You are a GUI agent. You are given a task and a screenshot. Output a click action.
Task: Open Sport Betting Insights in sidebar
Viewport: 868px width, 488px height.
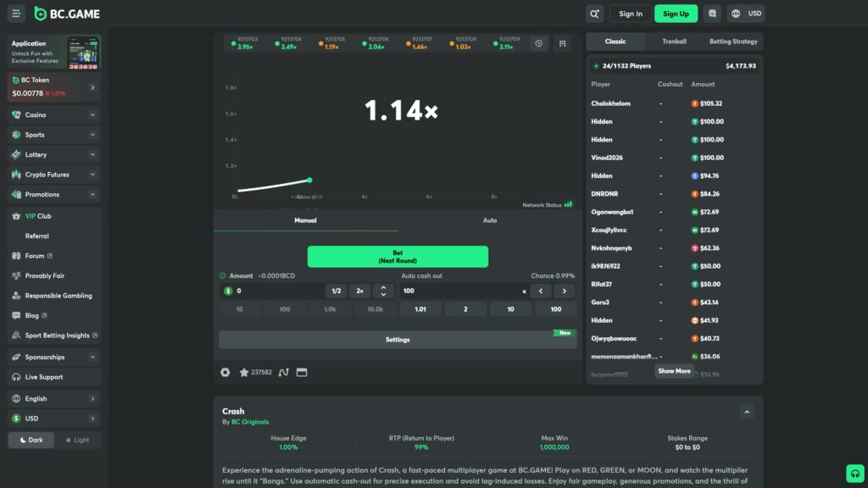click(x=54, y=335)
